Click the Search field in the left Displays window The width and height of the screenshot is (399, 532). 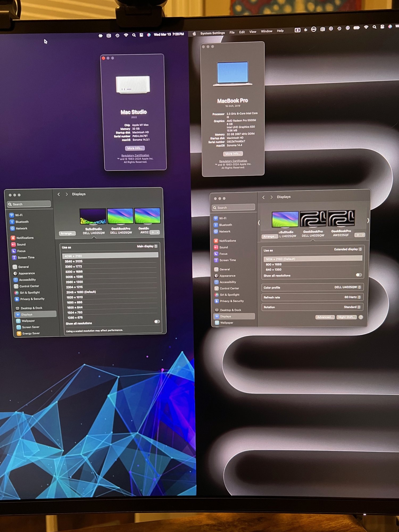tap(29, 204)
